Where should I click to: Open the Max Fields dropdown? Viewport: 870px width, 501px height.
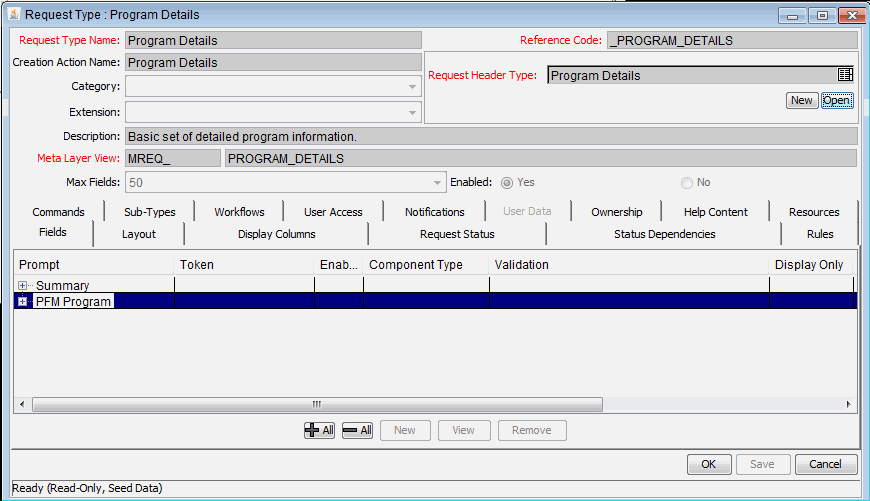click(438, 183)
